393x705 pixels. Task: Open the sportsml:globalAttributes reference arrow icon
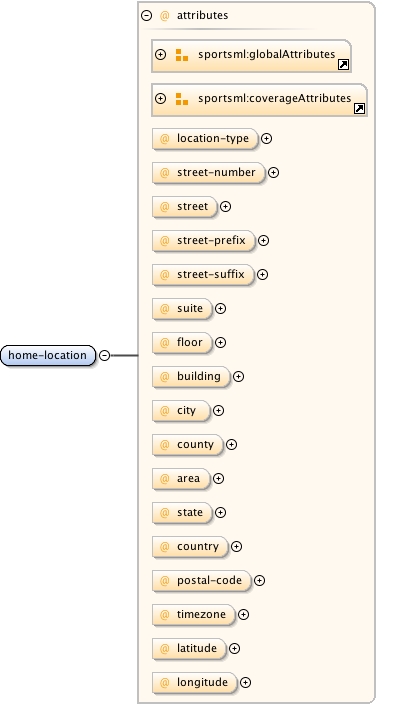(x=343, y=65)
